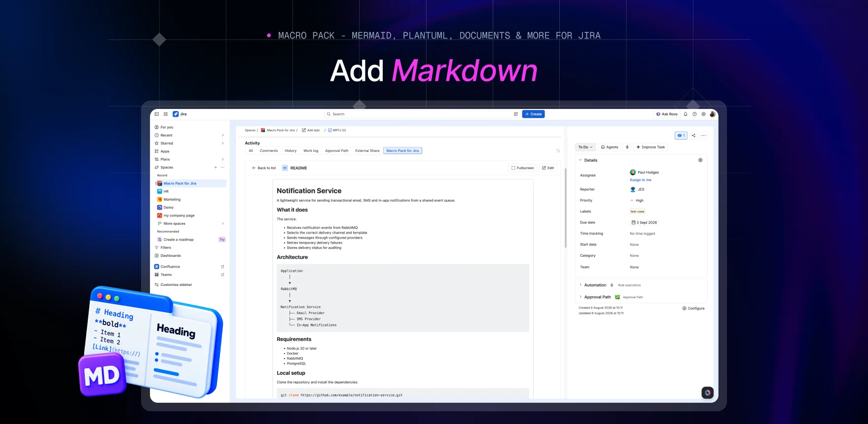This screenshot has height=424, width=868.
Task: Click the automation lightning bolt button
Action: coord(627,147)
